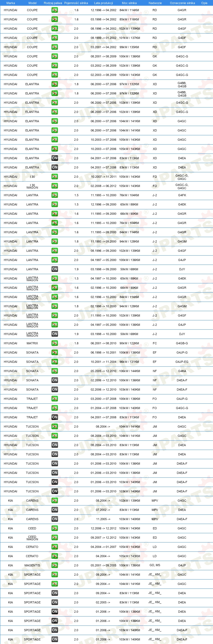The height and width of the screenshot is (644, 213).
Task: Click the '03.2001 -> 04.2002' production years cell
Action: click(x=104, y=47)
